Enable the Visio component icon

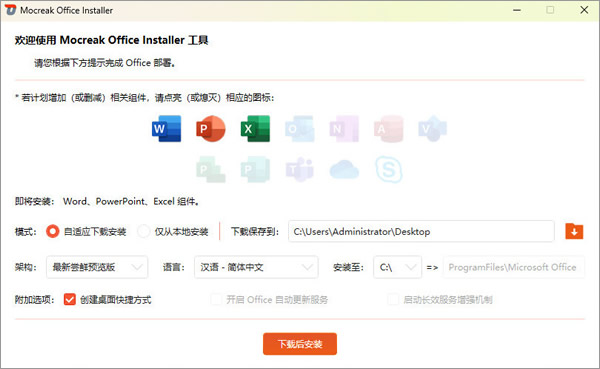(x=433, y=129)
